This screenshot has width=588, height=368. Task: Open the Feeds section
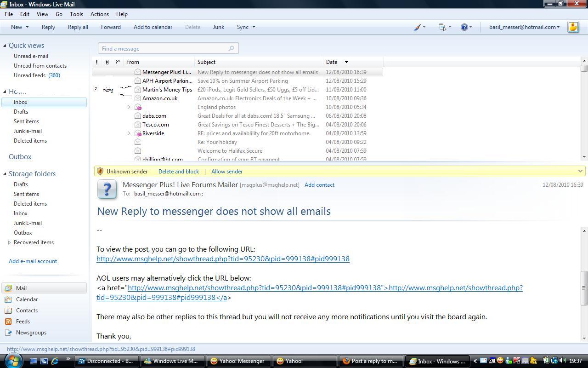coord(23,322)
